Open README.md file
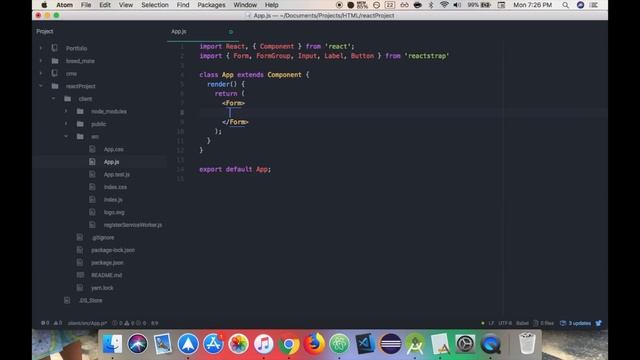The image size is (640, 360). [x=107, y=276]
